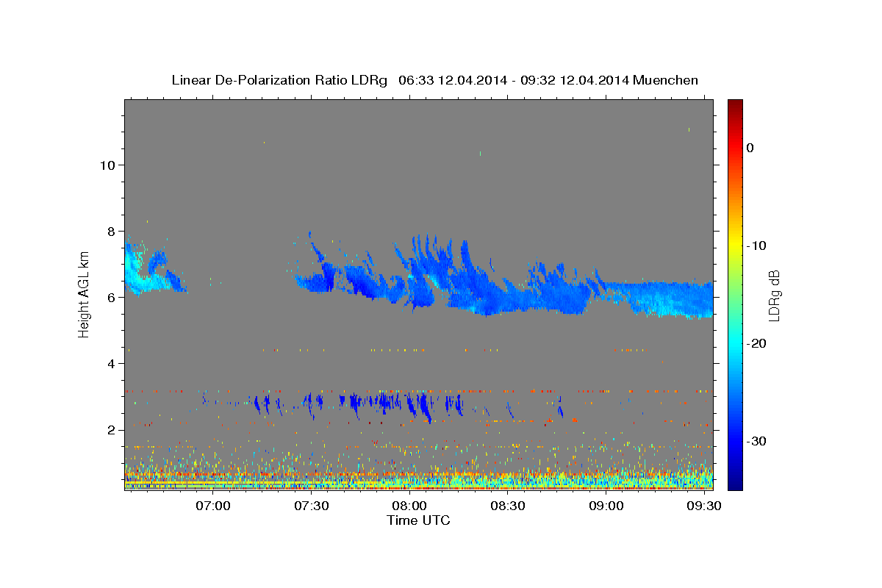Click the 09:30 time tick label
This screenshot has width=882, height=588.
(x=703, y=506)
